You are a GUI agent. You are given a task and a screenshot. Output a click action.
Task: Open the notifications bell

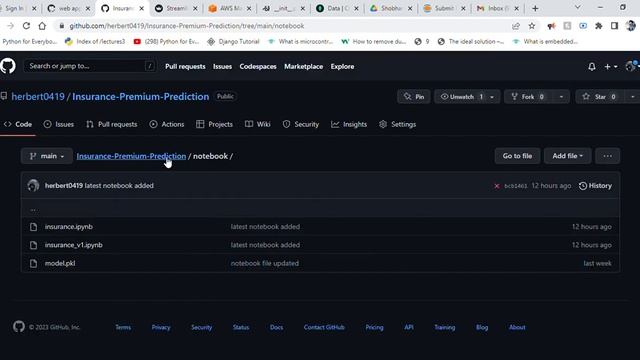tap(591, 67)
